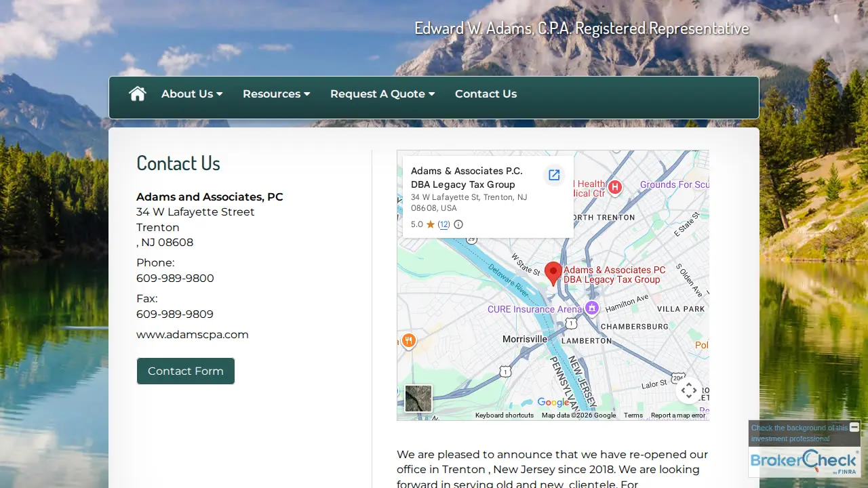The height and width of the screenshot is (488, 868).
Task: Click Report a map error link
Action: click(x=678, y=415)
